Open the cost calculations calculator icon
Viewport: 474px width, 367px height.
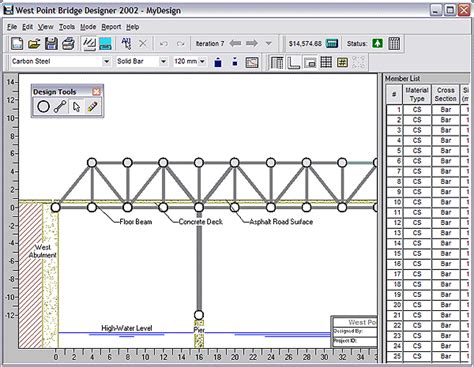[x=332, y=43]
